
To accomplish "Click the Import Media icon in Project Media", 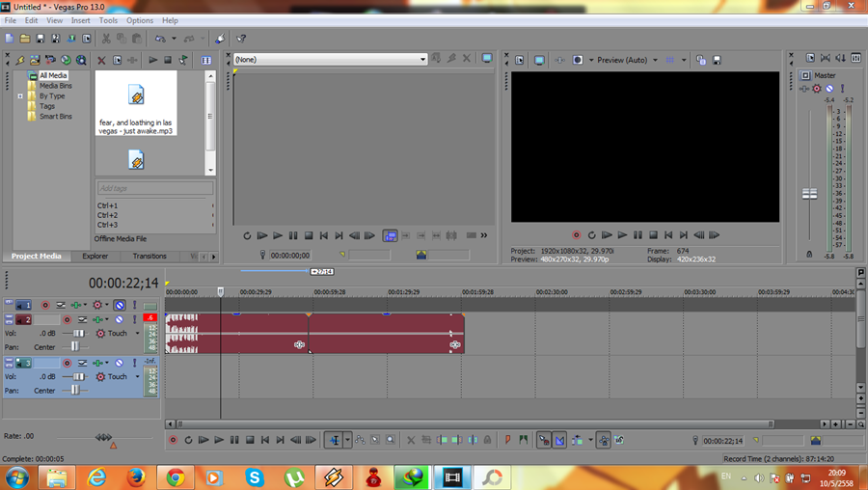I will click(x=35, y=60).
